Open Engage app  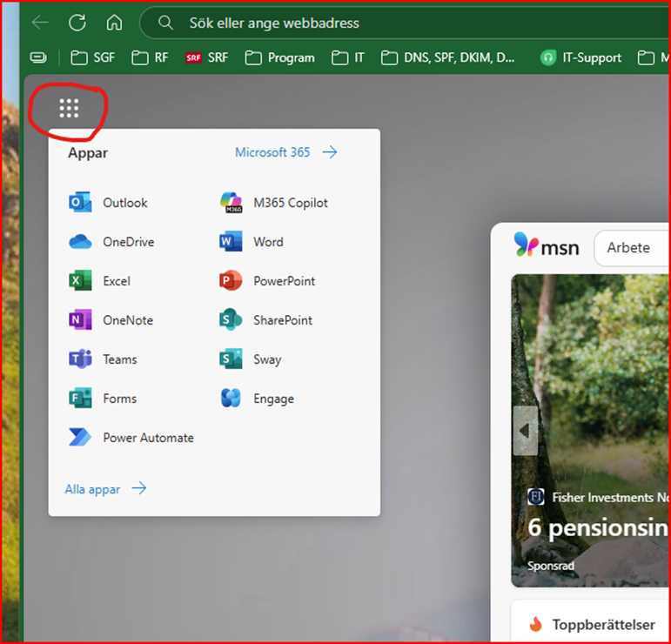point(257,399)
